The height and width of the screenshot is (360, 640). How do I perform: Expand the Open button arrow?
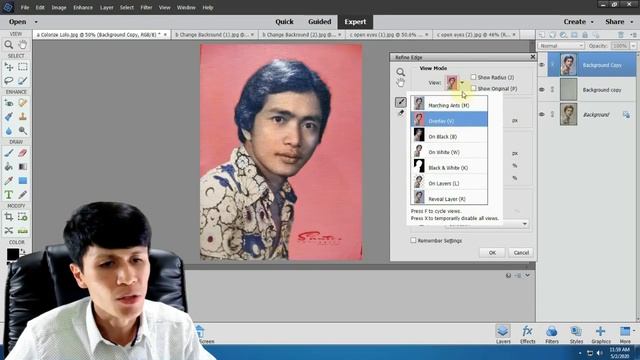click(36, 22)
